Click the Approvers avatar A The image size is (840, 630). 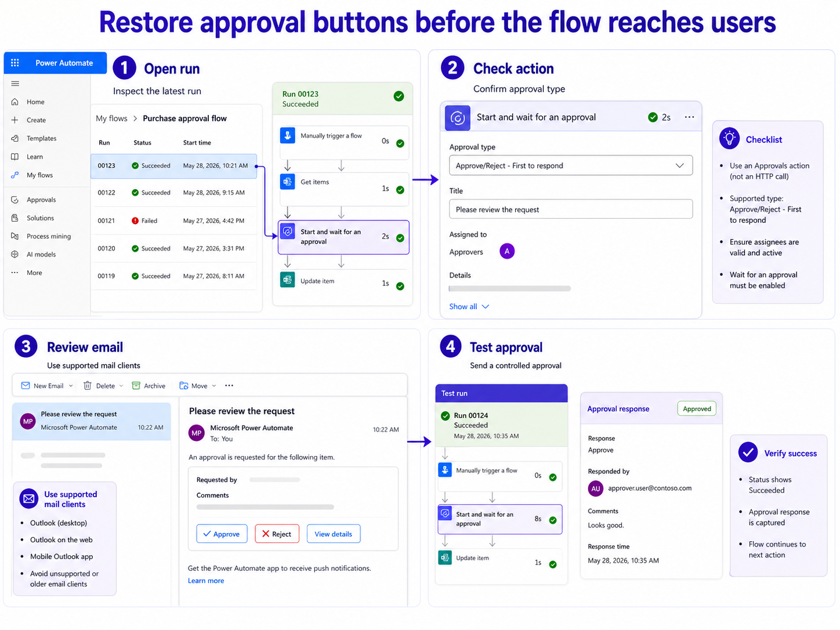[x=507, y=251]
